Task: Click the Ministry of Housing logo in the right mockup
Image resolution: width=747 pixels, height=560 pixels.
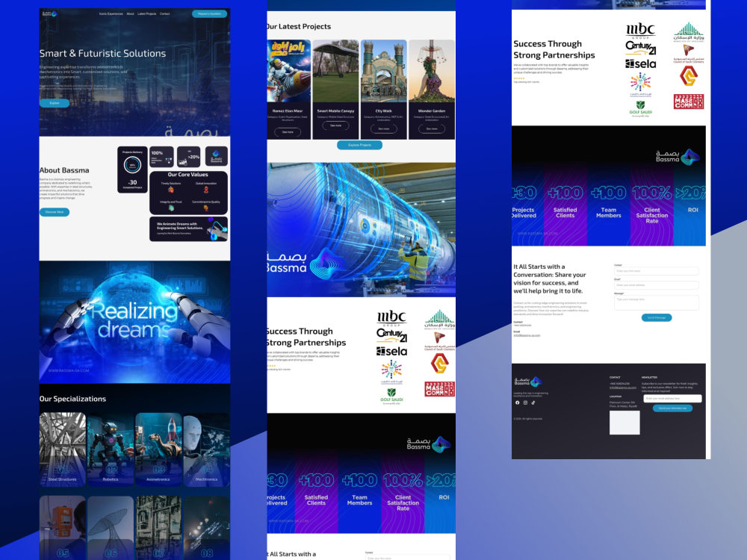Action: point(689,32)
